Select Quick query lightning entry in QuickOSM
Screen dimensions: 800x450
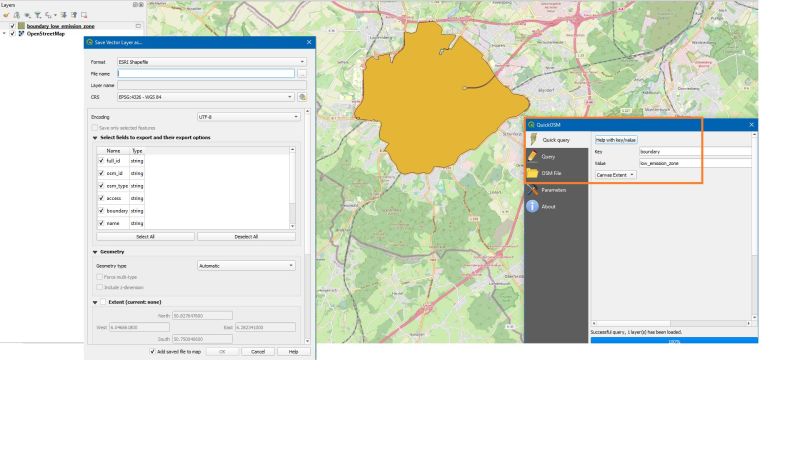pos(557,140)
